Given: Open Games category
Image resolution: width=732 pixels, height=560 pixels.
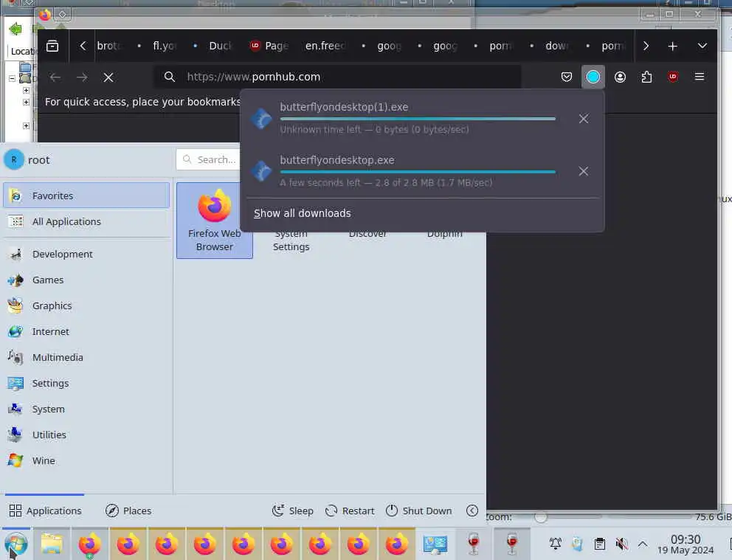Looking at the screenshot, I should 86,280.
